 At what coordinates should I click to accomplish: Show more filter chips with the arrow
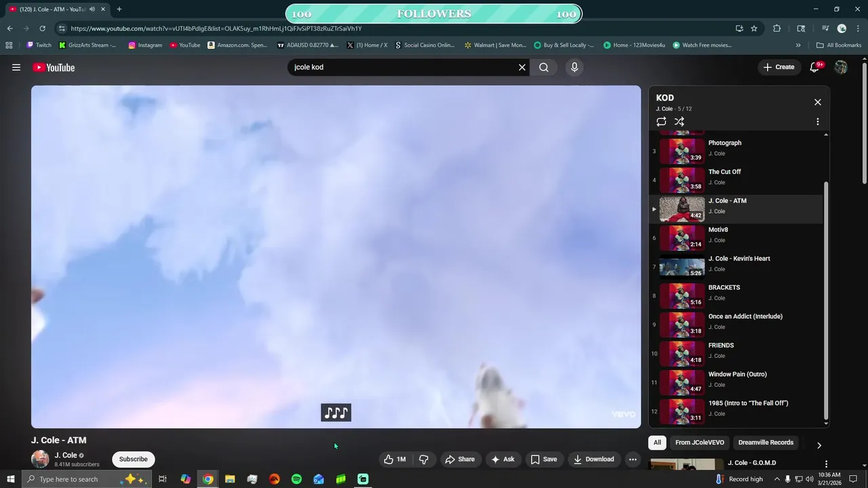[818, 445]
